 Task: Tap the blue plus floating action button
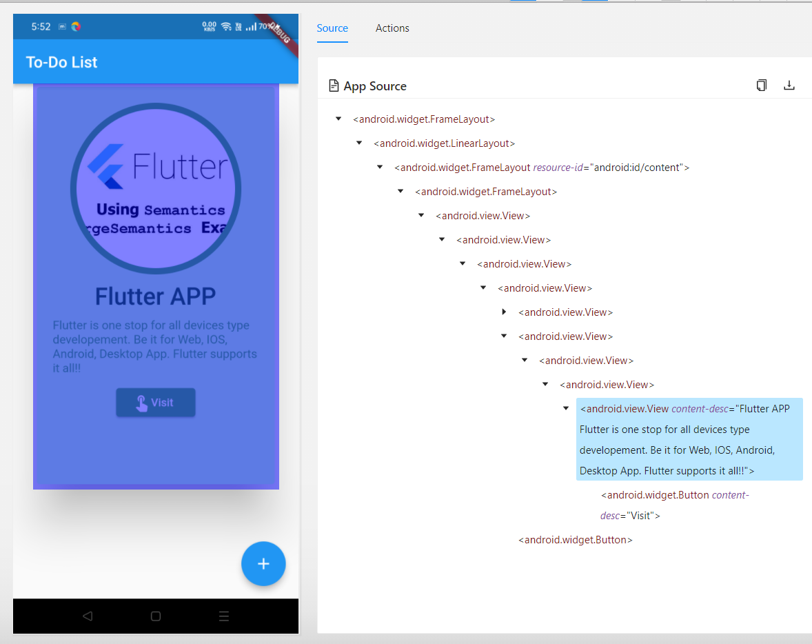coord(263,564)
